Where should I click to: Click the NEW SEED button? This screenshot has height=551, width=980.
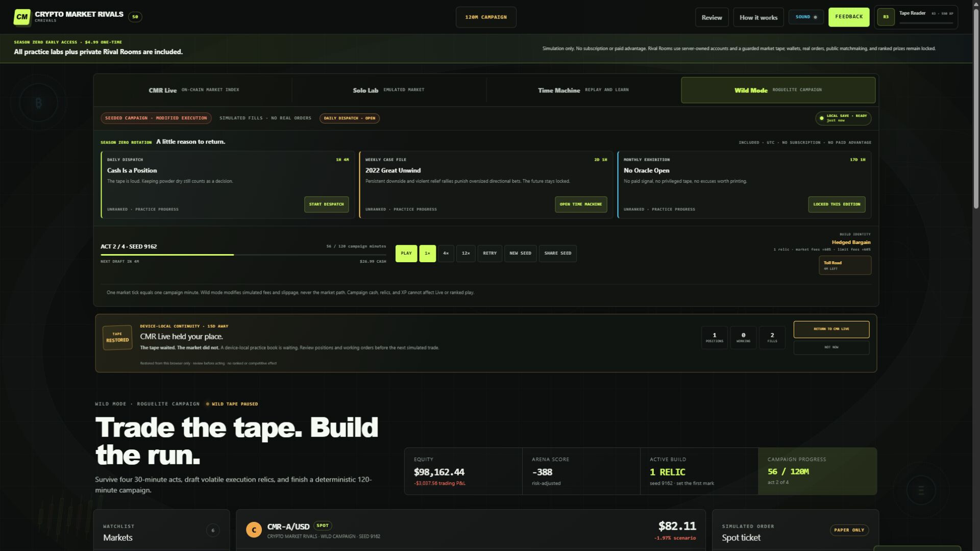tap(520, 254)
